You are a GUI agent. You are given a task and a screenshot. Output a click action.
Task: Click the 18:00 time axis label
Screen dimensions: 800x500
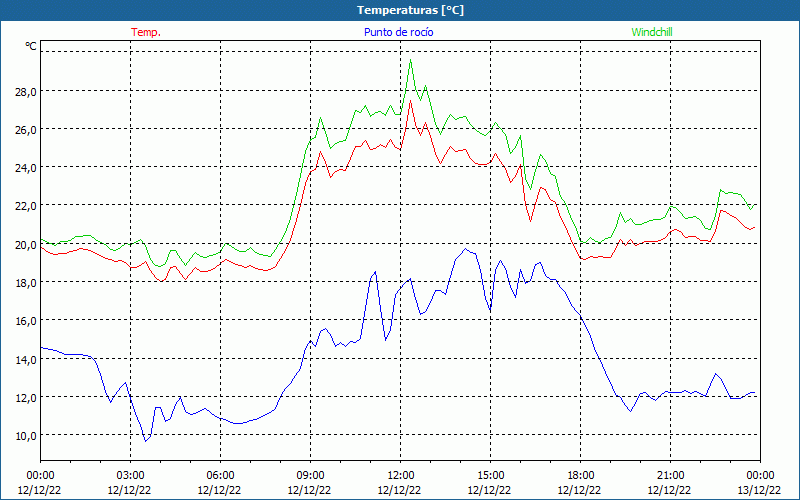pyautogui.click(x=581, y=475)
